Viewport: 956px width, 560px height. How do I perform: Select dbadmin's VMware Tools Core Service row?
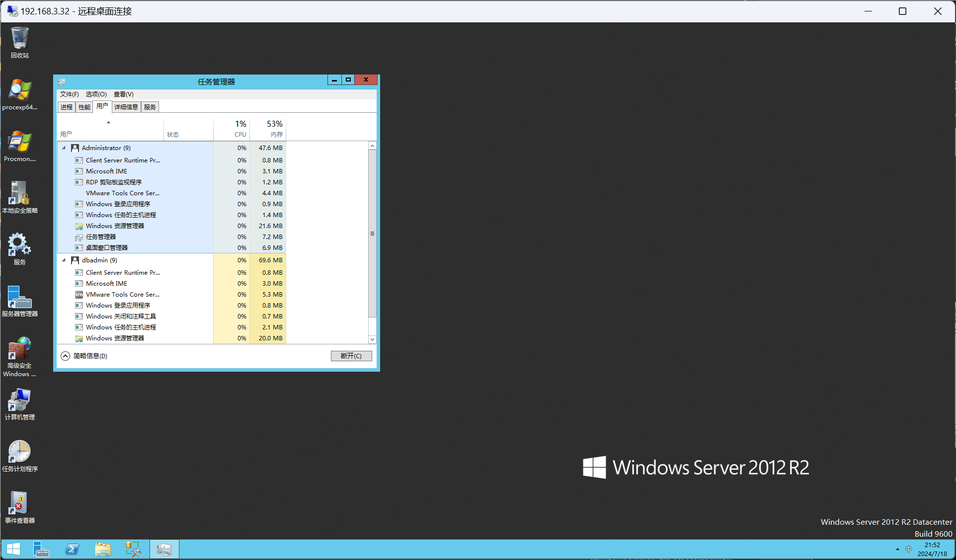pyautogui.click(x=122, y=295)
